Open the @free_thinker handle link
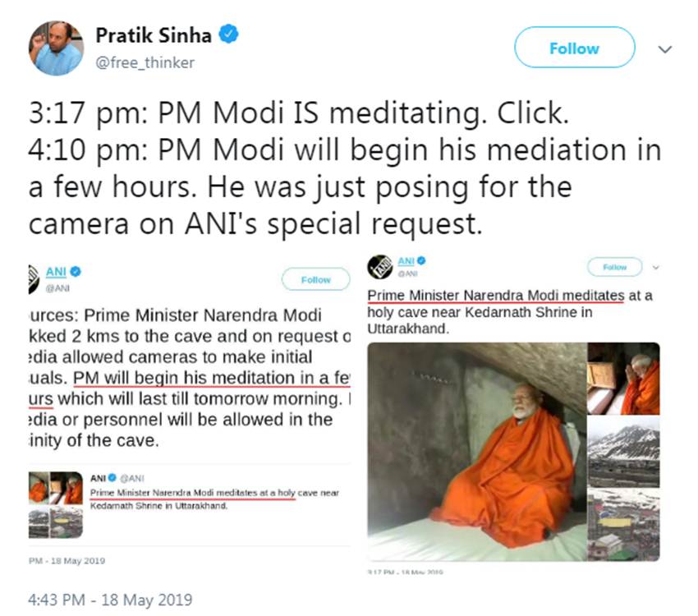This screenshot has width=698, height=616. [x=145, y=62]
